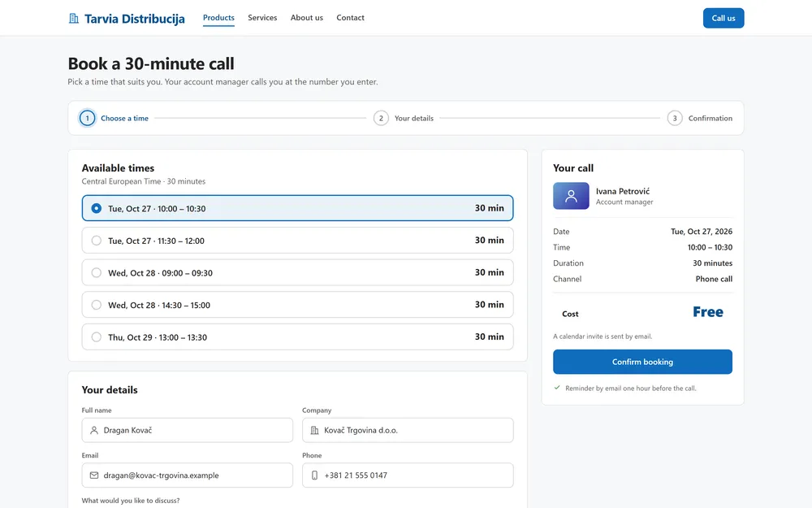Click the 'Free' cost value
812x508 pixels.
tap(708, 312)
